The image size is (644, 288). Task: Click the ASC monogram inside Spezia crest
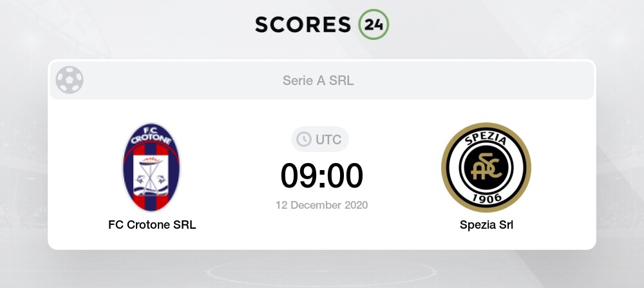(486, 169)
